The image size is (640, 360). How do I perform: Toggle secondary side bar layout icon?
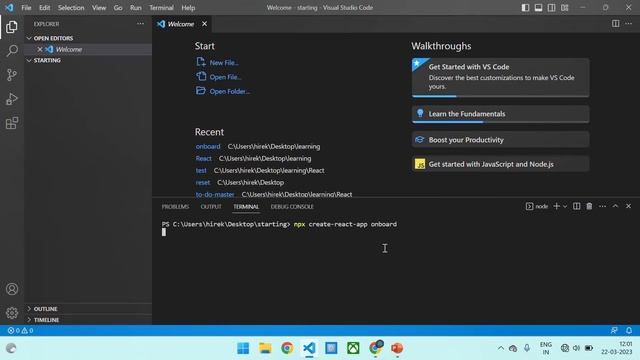(x=551, y=7)
